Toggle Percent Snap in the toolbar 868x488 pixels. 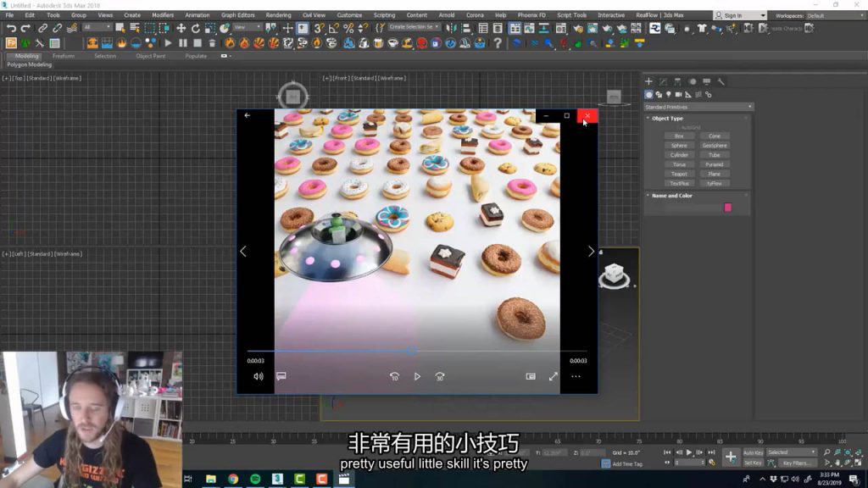348,28
